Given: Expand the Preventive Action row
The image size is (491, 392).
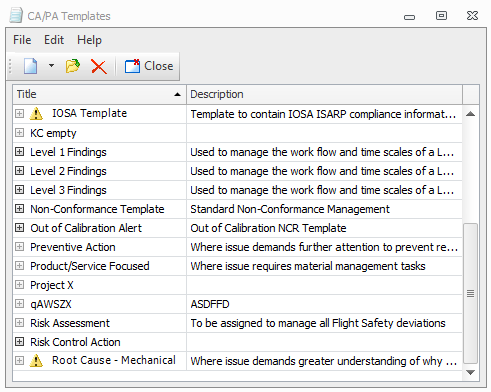Looking at the screenshot, I should click(20, 247).
